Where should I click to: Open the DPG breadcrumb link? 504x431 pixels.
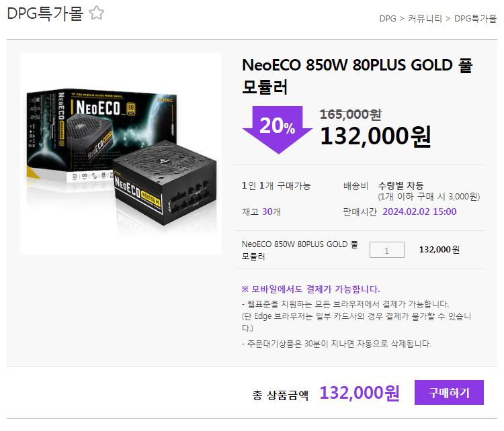pos(388,19)
